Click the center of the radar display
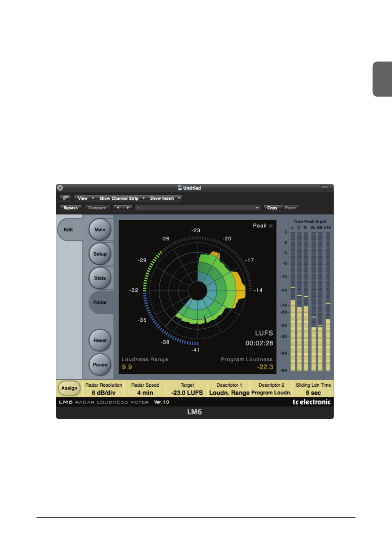This screenshot has width=392, height=549. pyautogui.click(x=198, y=291)
